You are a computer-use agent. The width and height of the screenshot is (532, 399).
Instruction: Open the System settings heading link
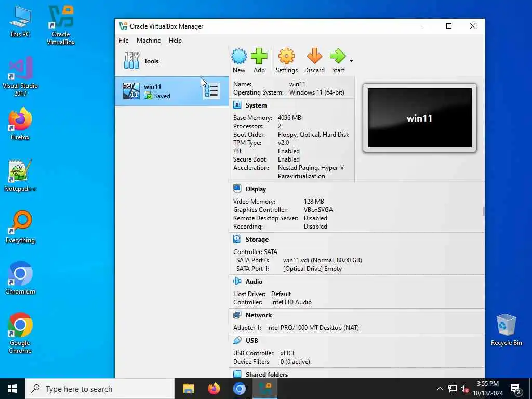click(x=256, y=105)
